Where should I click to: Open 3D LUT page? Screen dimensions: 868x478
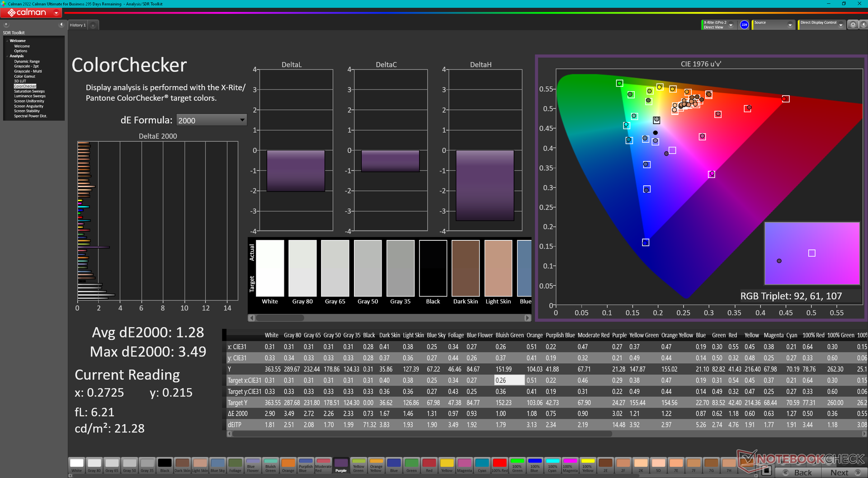pos(20,81)
